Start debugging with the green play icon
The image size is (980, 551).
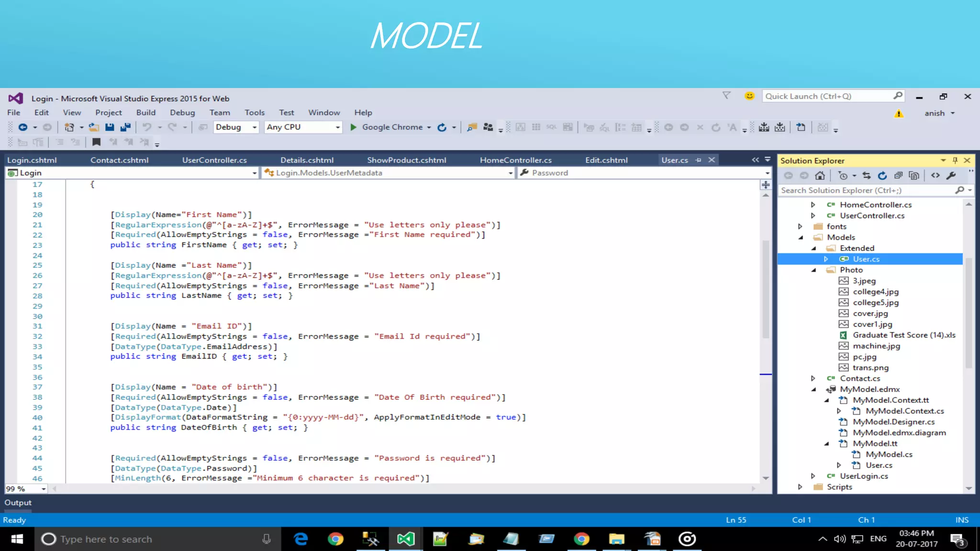coord(353,127)
